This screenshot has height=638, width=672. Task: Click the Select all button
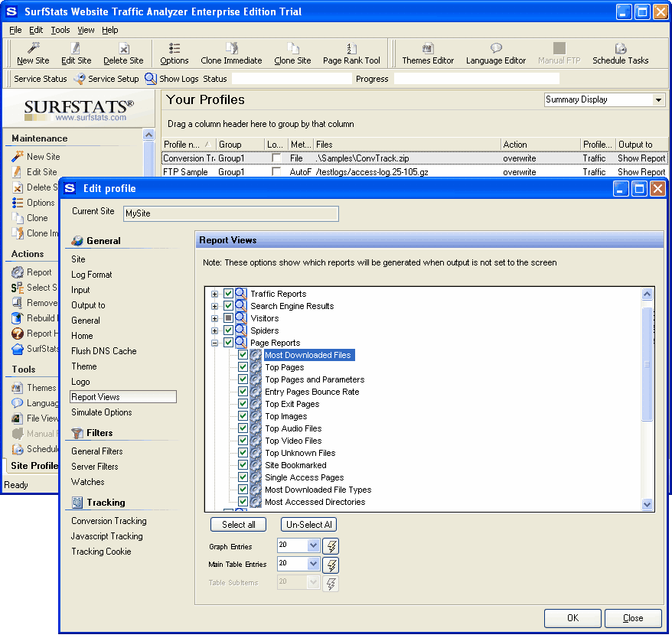238,525
